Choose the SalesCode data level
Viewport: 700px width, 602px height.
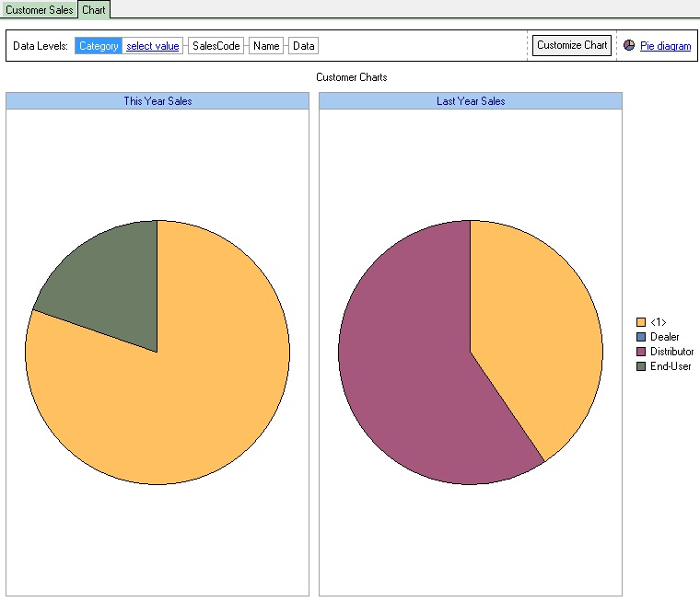click(216, 46)
